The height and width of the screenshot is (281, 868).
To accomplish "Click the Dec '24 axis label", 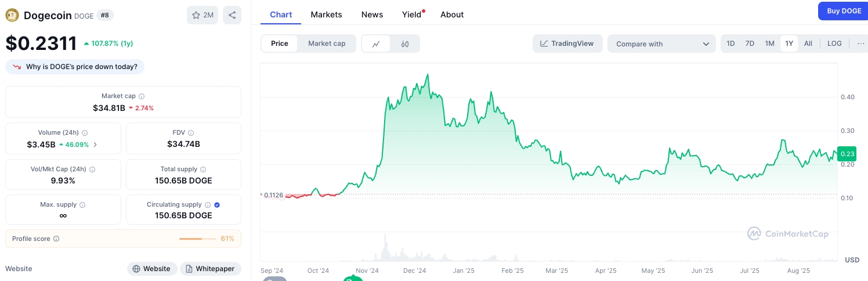I will pyautogui.click(x=415, y=271).
